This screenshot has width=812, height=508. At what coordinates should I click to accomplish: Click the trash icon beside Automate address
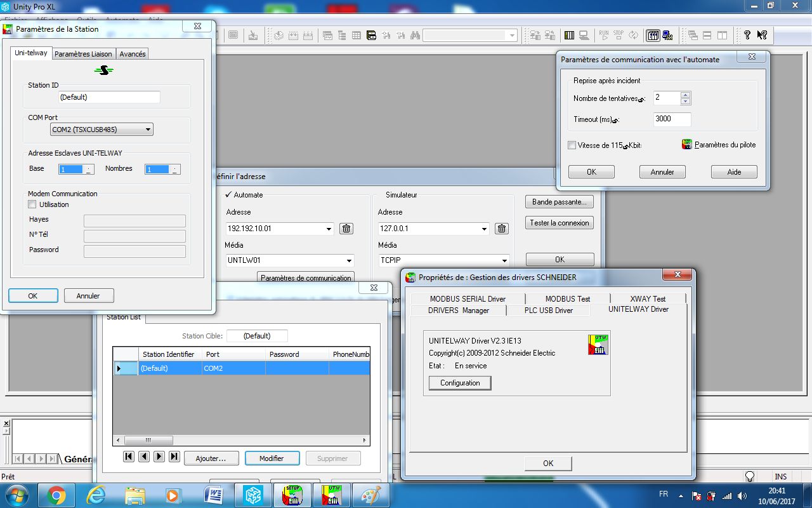coord(346,229)
